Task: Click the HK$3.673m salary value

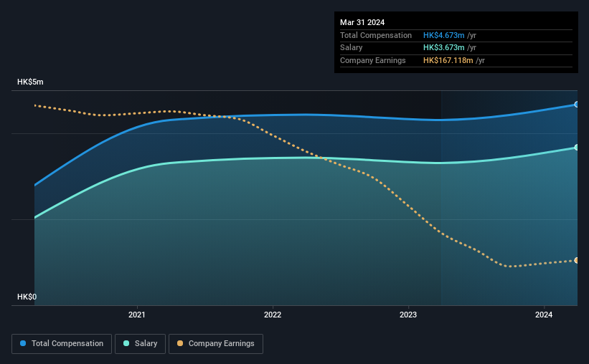Action: pos(443,48)
